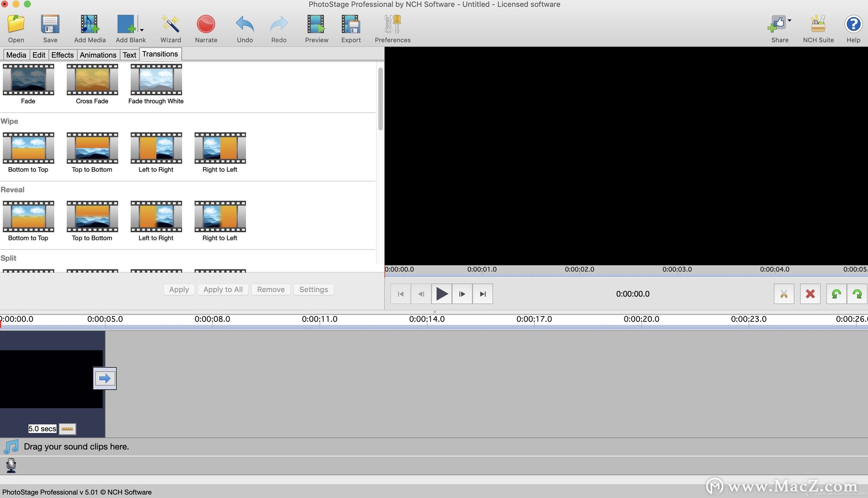Select Wipe Top to Bottom transition

click(x=92, y=148)
